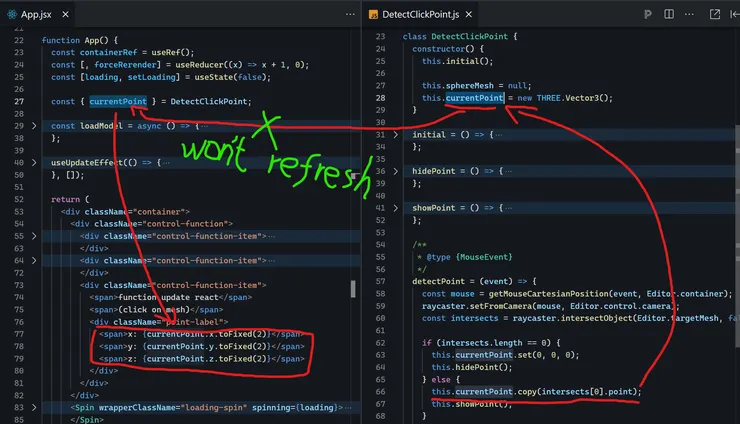
Task: Expand the folded control-function-item div on line 55
Action: pos(34,236)
